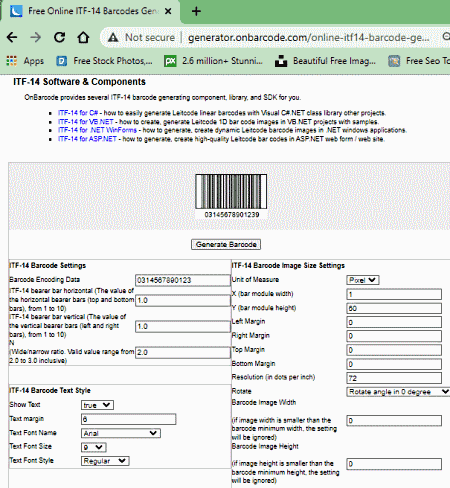Focus the Right Margin field
This screenshot has width=450, height=488.
coord(394,336)
